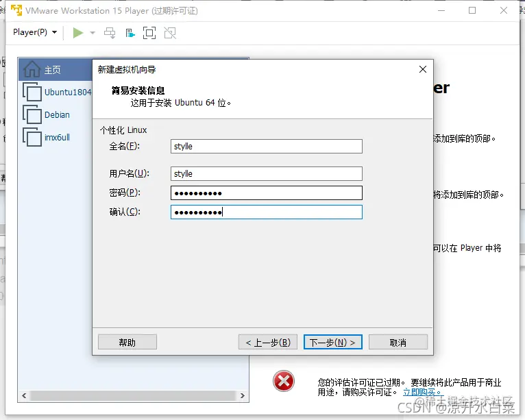The height and width of the screenshot is (420, 525).
Task: Click the manage removable devices toolbar icon
Action: [130, 33]
